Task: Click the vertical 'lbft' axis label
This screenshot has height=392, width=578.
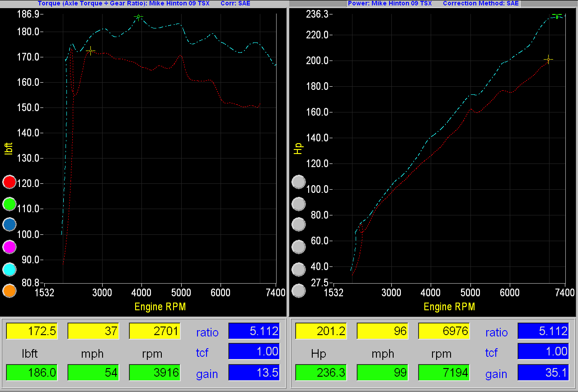Action: [x=9, y=148]
